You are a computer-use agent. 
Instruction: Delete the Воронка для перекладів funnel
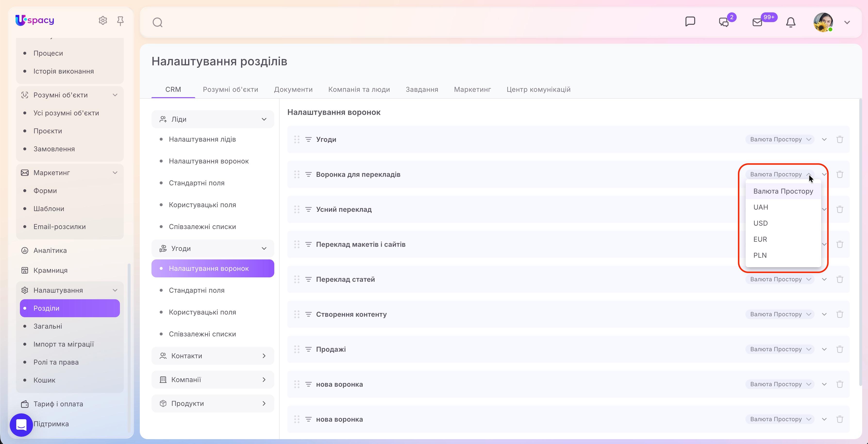tap(840, 174)
